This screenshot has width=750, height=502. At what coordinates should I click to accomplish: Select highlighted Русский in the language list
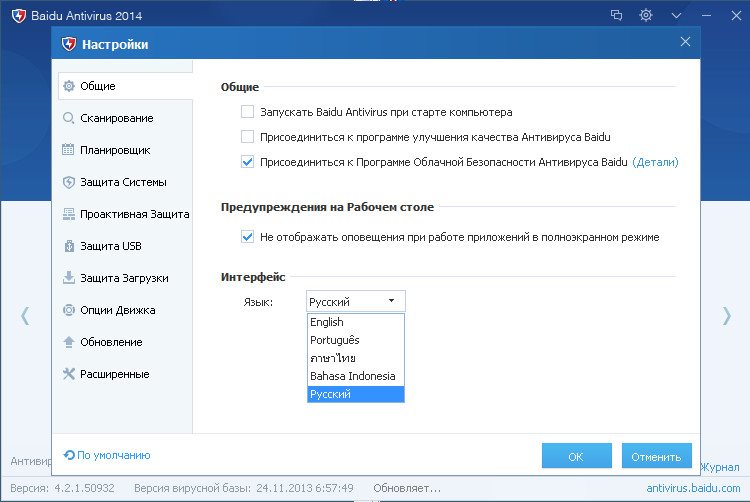click(355, 394)
